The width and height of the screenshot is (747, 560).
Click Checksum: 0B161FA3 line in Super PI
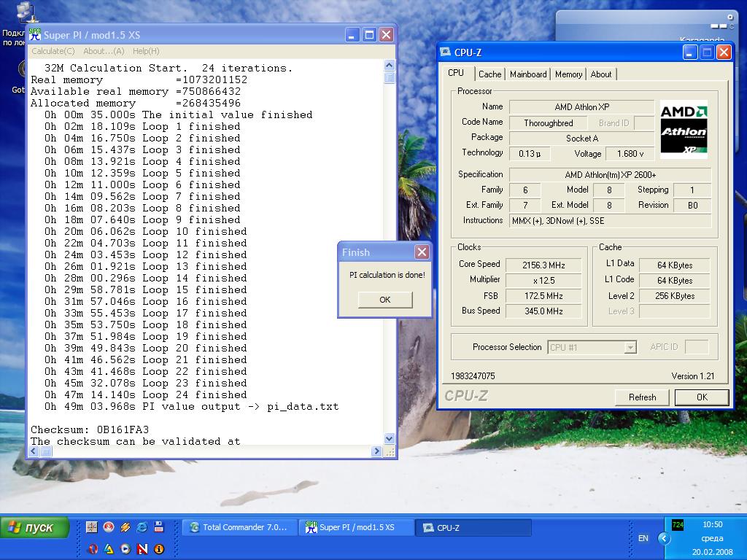click(x=90, y=429)
